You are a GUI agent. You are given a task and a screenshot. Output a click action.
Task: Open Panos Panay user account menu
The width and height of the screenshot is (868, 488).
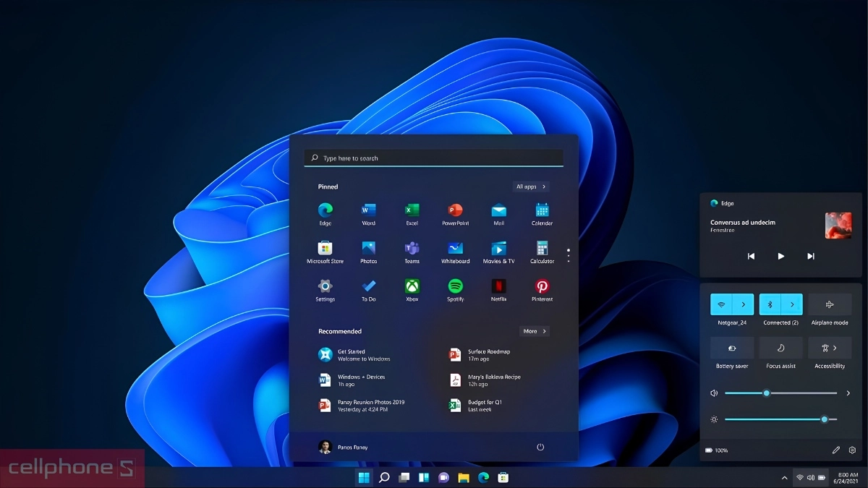344,447
